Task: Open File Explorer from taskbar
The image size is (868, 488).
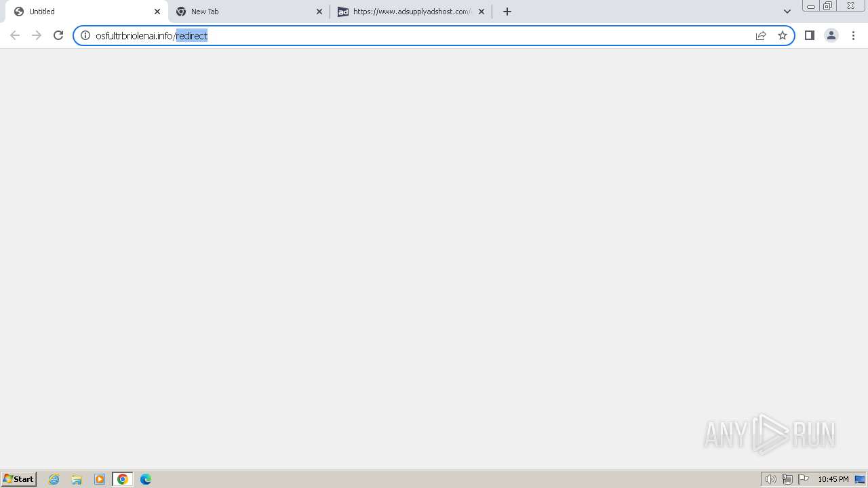Action: tap(77, 479)
